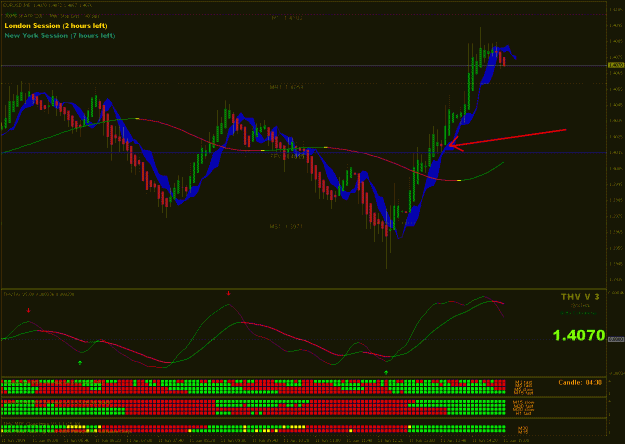The height and width of the screenshot is (444, 625).
Task: Click the London Session hours-left label
Action: click(56, 26)
